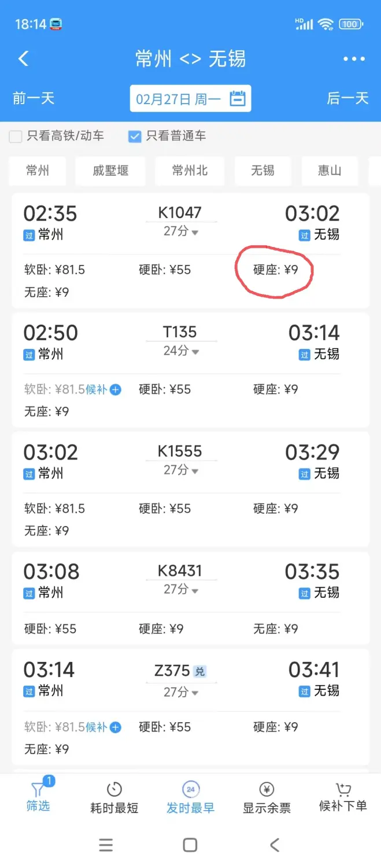
Task: Tap the back arrow icon
Action: [x=24, y=58]
